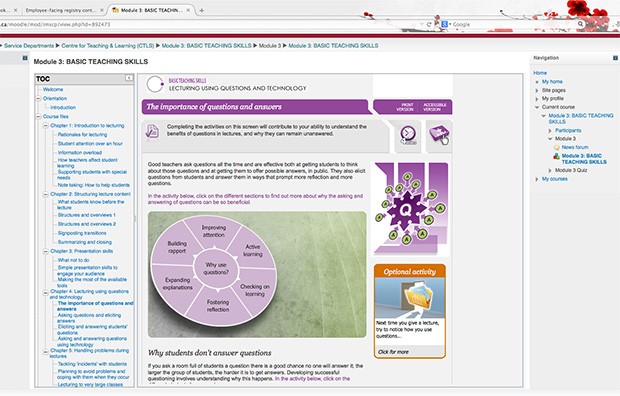Screen dimensions: 620x396
Task: Select Active learning wheel segment
Action: point(253,250)
